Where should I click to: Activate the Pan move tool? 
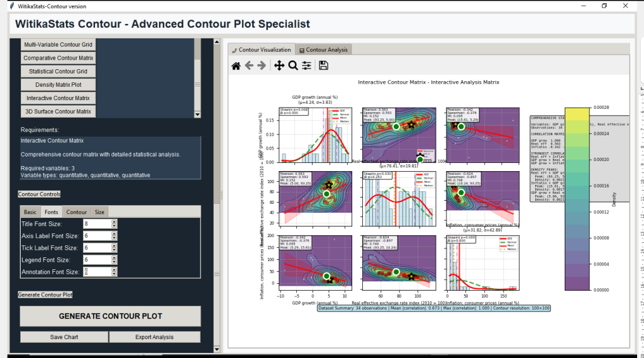pyautogui.click(x=279, y=66)
